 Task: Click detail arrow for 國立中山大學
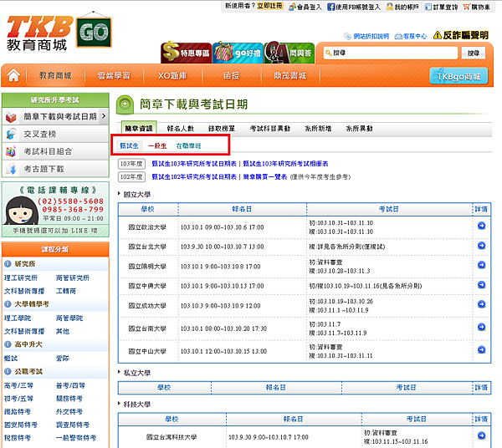click(481, 350)
